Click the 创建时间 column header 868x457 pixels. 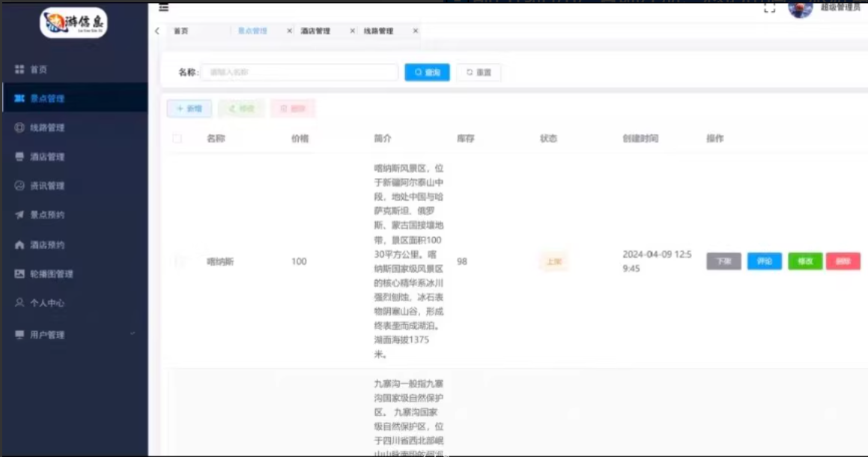[640, 139]
